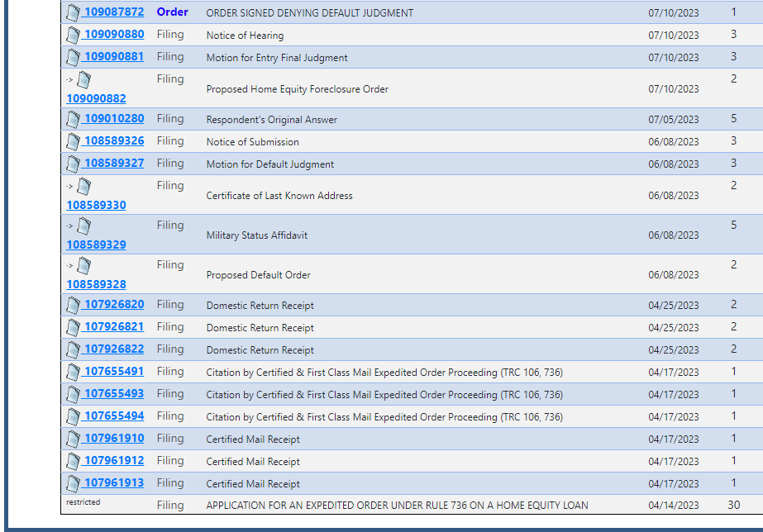763x532 pixels.
Task: Click the document icon beside 108589326
Action: click(73, 141)
